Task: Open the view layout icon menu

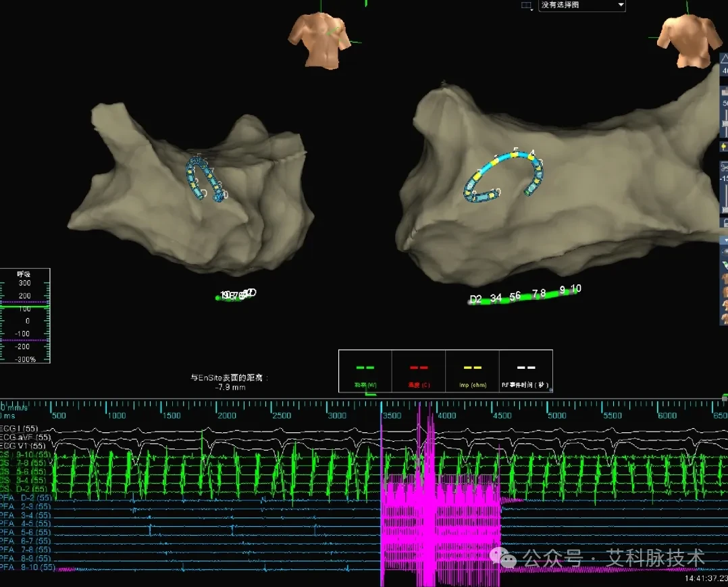Action: tap(526, 5)
